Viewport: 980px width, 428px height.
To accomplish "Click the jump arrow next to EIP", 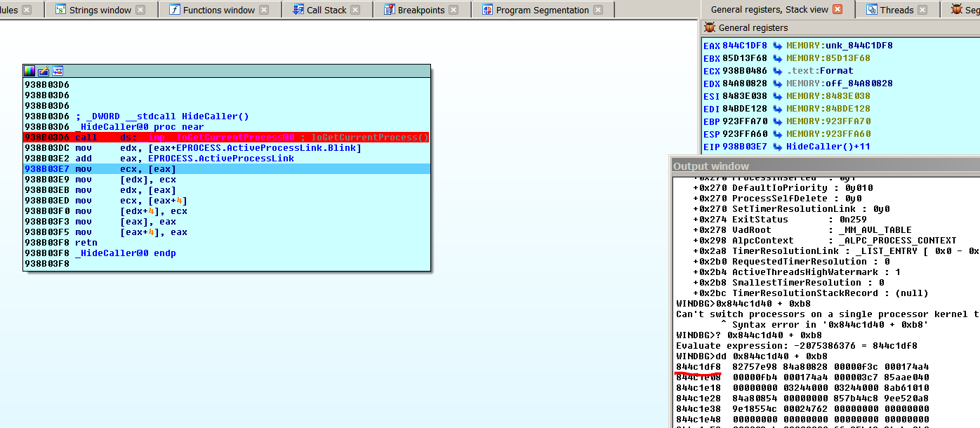I will [x=777, y=147].
